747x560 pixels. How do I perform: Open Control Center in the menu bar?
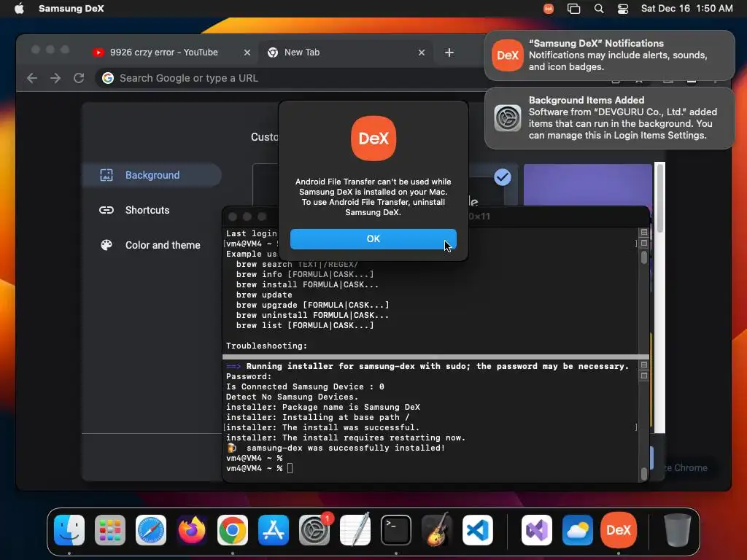tap(623, 8)
